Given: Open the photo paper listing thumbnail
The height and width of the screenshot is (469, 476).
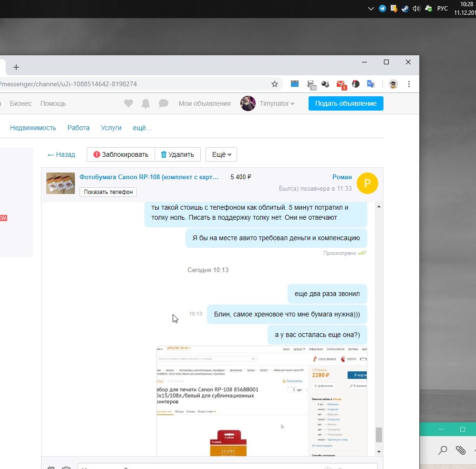Looking at the screenshot, I should 61,183.
